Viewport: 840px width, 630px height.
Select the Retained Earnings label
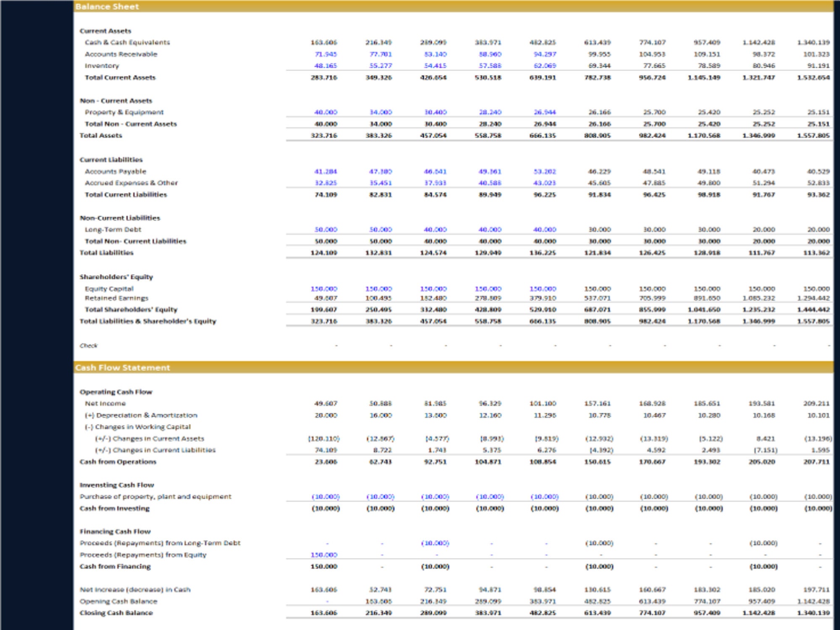coord(116,298)
